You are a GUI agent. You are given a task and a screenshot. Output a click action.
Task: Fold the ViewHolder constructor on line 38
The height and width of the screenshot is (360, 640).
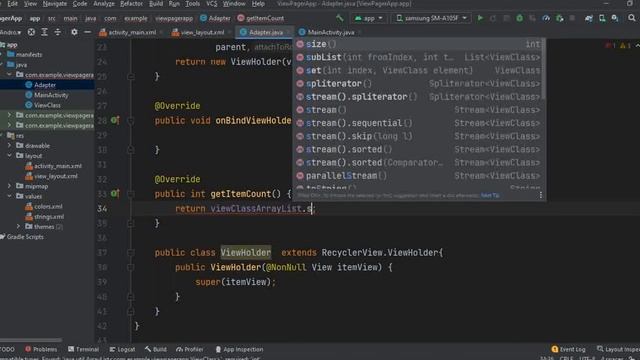tap(131, 267)
